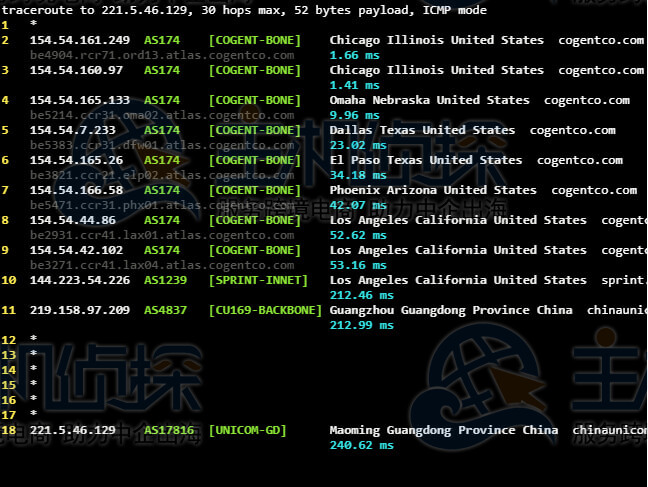Click the AS17816 number
This screenshot has height=487, width=648.
pos(168,430)
